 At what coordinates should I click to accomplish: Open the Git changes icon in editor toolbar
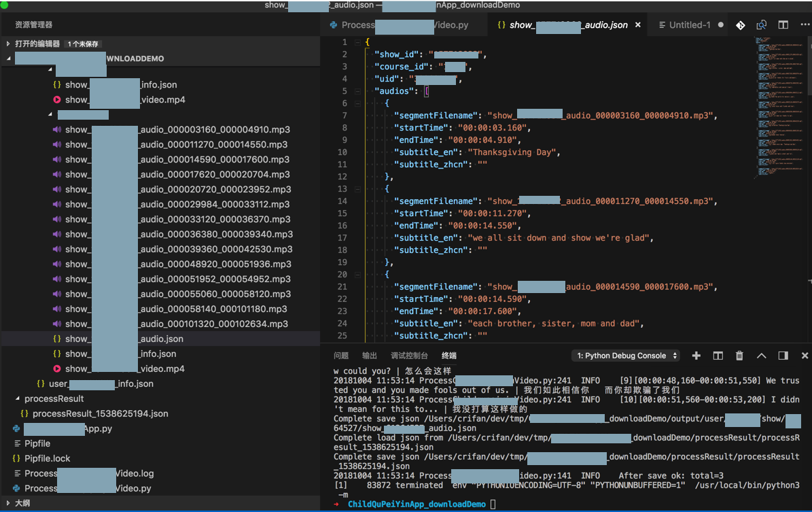click(x=741, y=25)
